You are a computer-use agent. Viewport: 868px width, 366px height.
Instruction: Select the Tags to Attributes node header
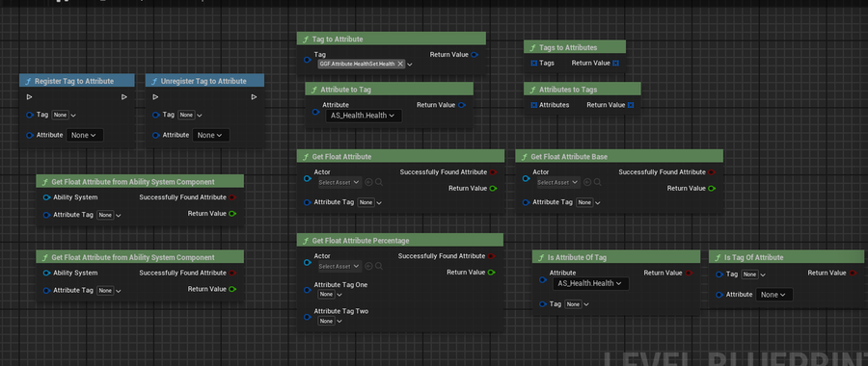tap(575, 47)
